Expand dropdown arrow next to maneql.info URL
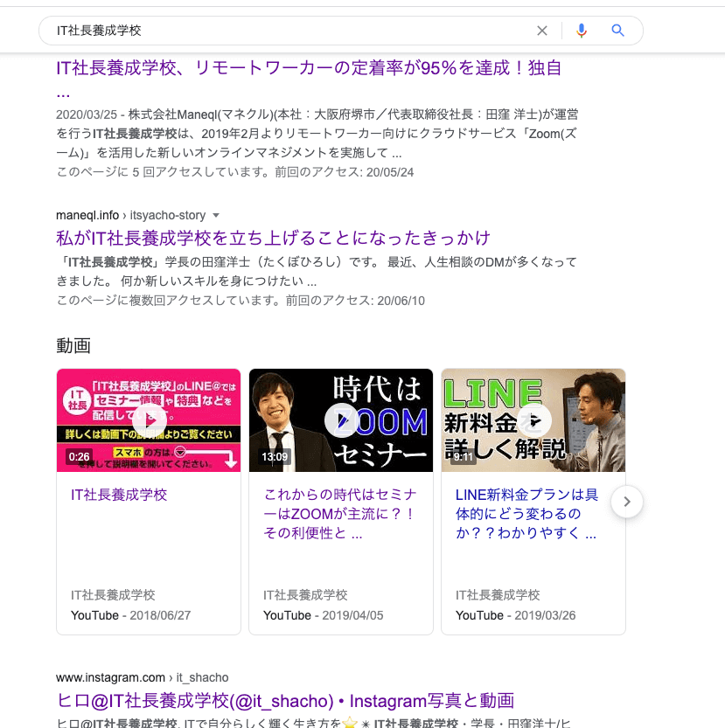Viewport: 725px width, 728px height. pos(216,215)
